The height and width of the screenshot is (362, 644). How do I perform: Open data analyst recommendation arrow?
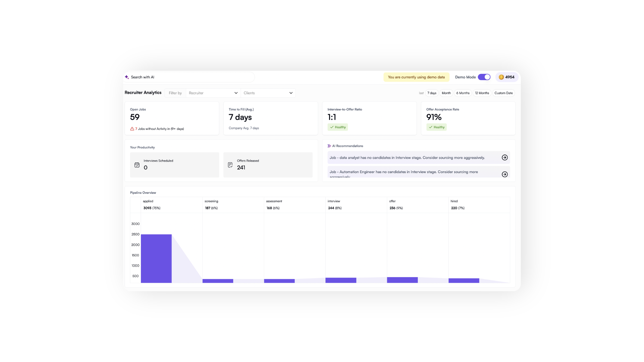pos(504,158)
